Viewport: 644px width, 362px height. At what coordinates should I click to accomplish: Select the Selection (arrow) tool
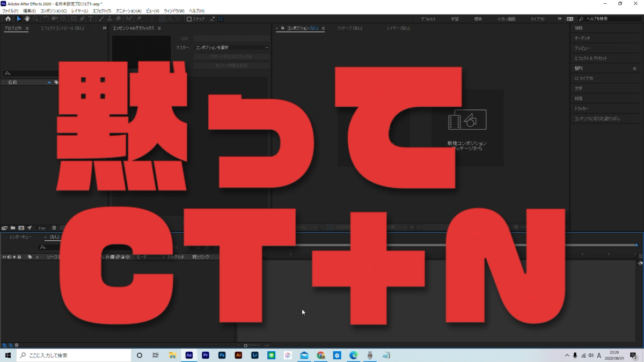pyautogui.click(x=19, y=19)
